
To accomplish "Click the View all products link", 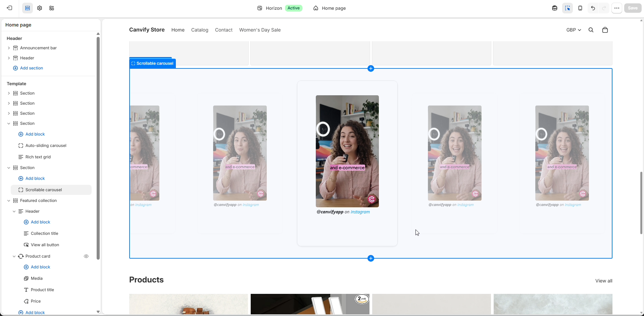I will 604,281.
